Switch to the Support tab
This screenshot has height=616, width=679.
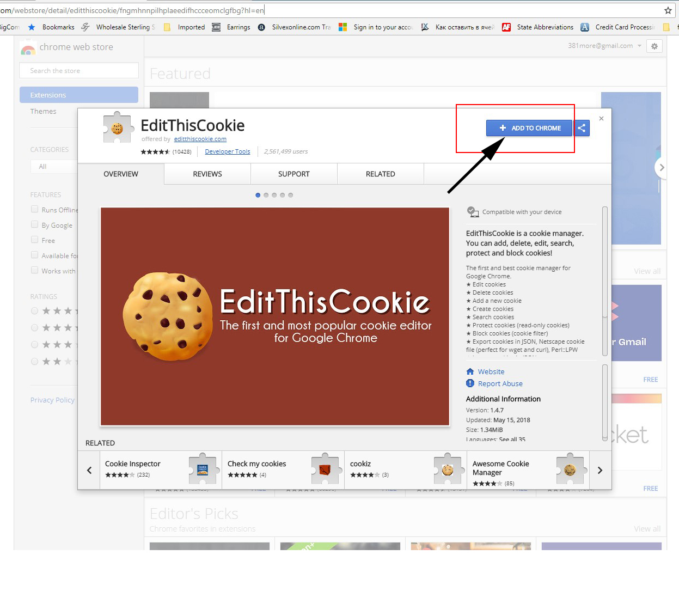pyautogui.click(x=294, y=174)
